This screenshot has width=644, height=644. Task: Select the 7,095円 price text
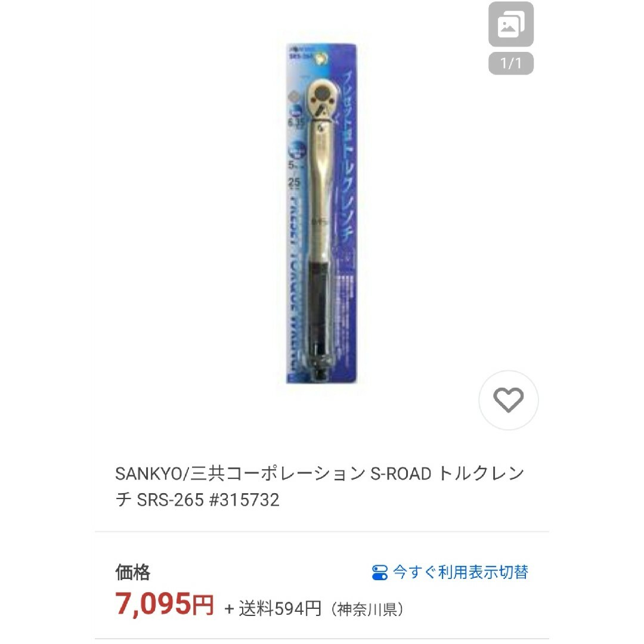[x=165, y=603]
